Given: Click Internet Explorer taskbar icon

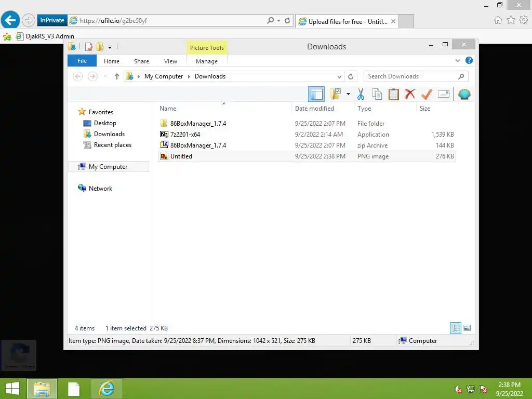Looking at the screenshot, I should [x=107, y=389].
